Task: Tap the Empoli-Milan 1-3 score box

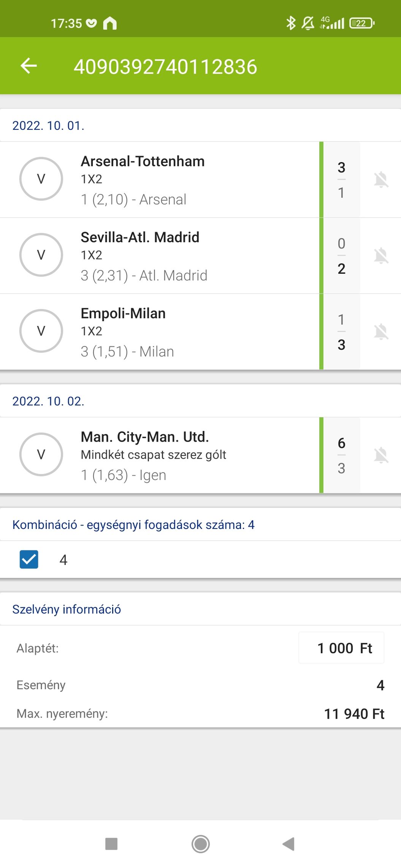Action: click(341, 331)
